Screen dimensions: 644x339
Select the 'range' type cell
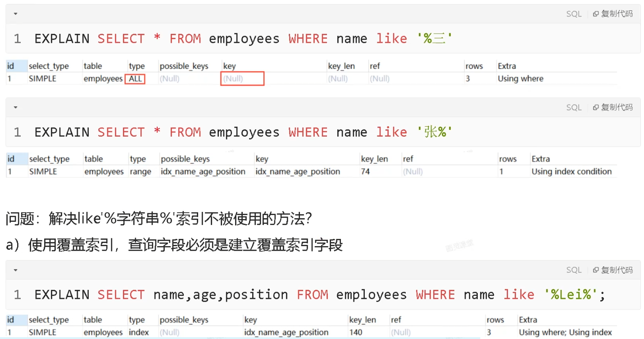tap(141, 172)
